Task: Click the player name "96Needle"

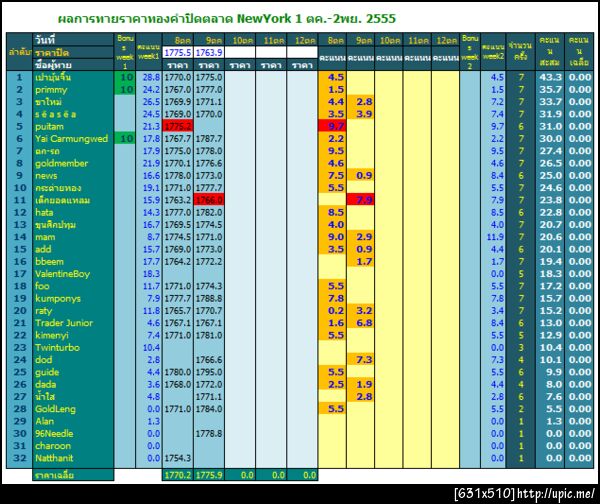Action: (x=54, y=434)
